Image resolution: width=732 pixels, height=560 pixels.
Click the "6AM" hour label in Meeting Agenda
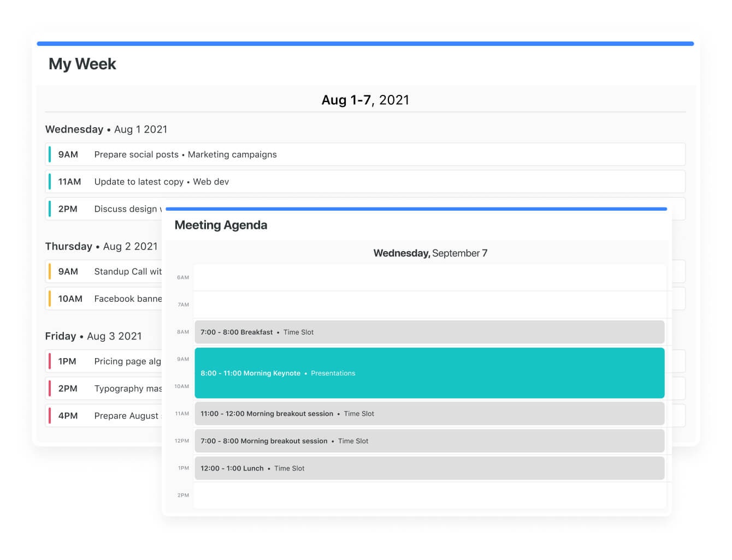pyautogui.click(x=183, y=277)
